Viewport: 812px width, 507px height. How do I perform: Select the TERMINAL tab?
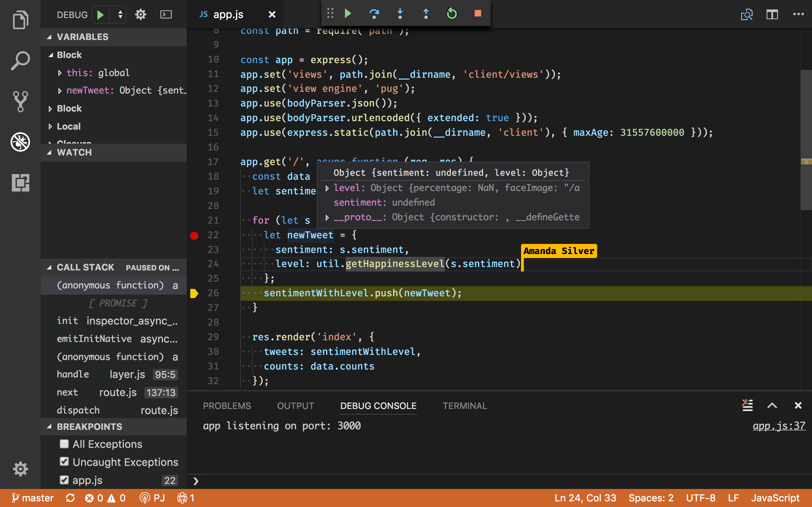point(465,405)
